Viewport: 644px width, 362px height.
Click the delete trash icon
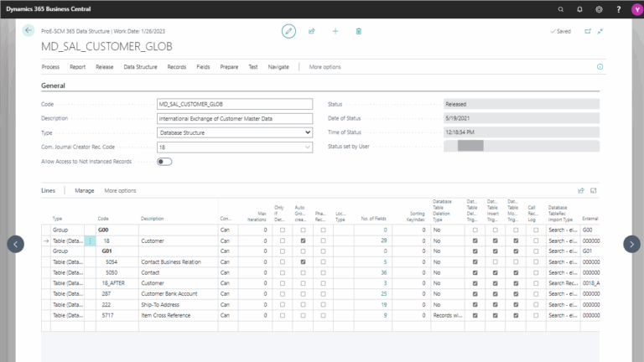(x=359, y=31)
